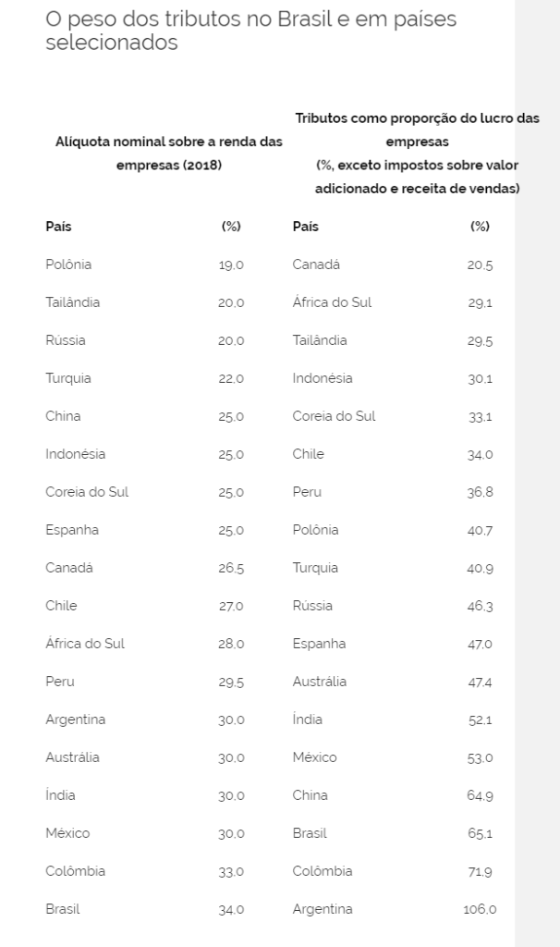
Task: Click the page title about tributos no Brasil
Action: (x=251, y=31)
